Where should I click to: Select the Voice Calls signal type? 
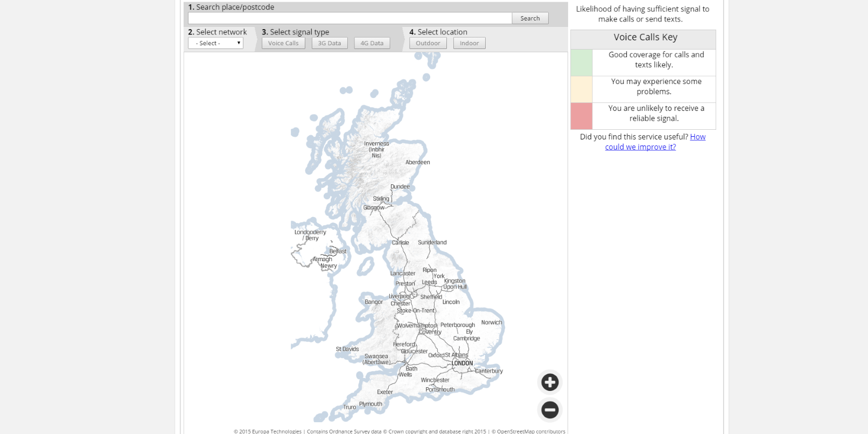(283, 43)
